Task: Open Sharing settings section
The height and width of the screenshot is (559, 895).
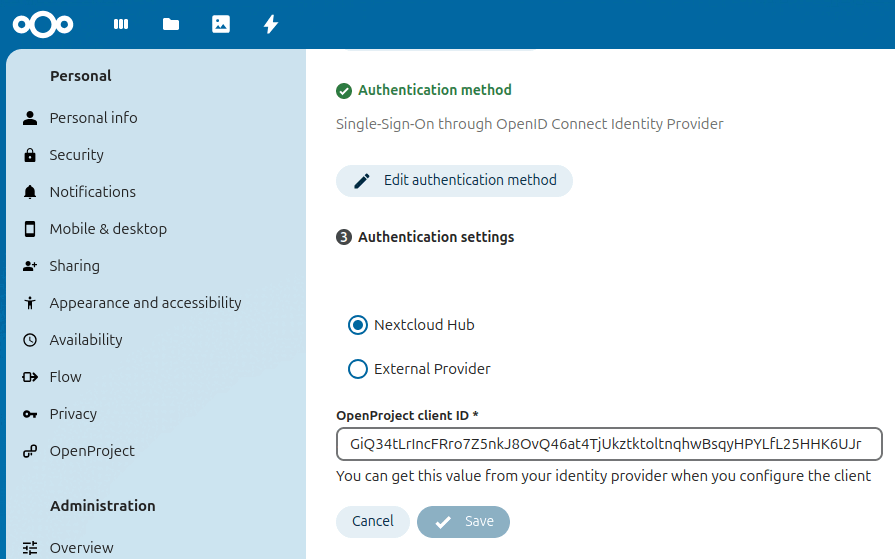Action: click(x=75, y=266)
